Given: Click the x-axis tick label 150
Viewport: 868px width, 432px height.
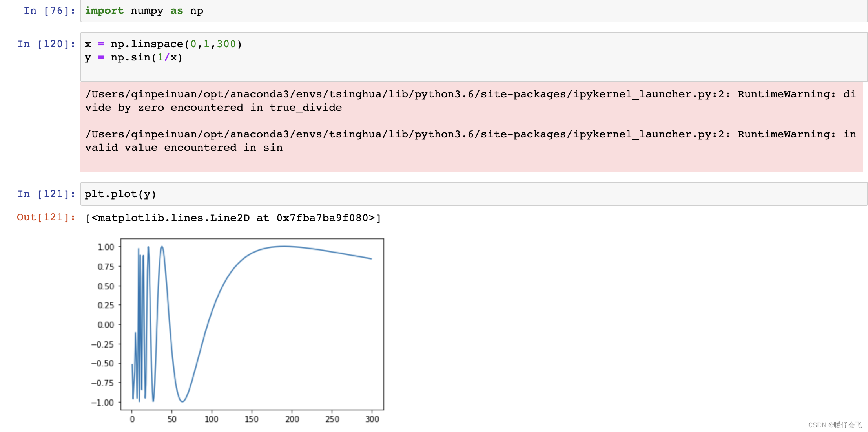Looking at the screenshot, I should click(x=252, y=419).
